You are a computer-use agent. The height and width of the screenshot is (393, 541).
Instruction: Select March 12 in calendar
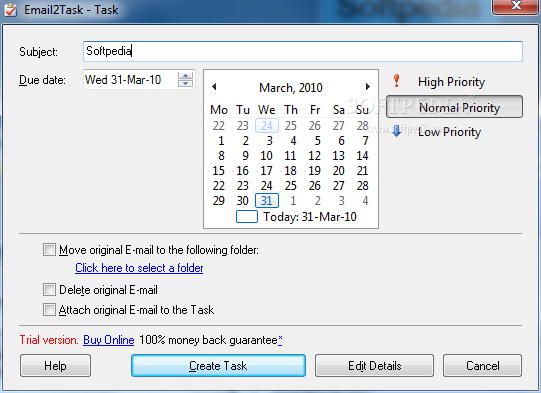tap(314, 156)
